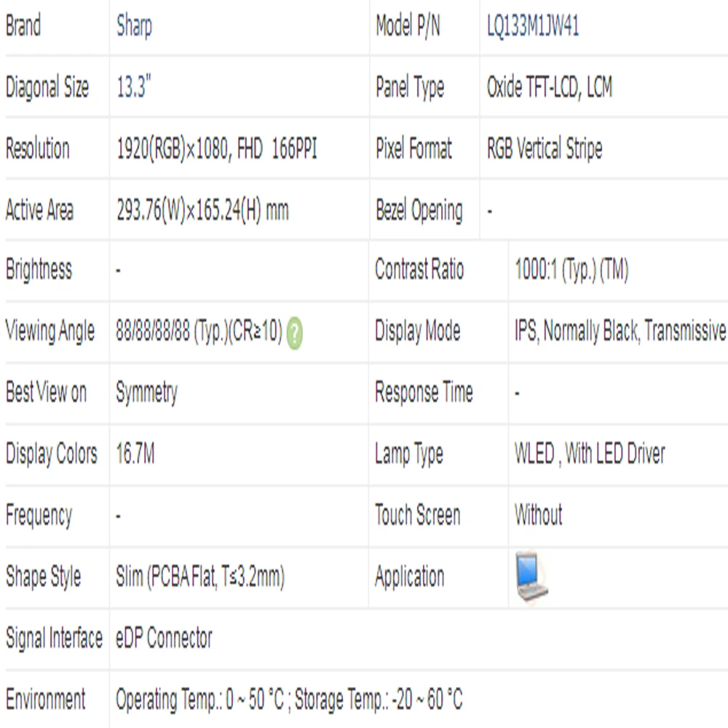
Task: Click the 'Touch Screen' label
Action: click(417, 515)
